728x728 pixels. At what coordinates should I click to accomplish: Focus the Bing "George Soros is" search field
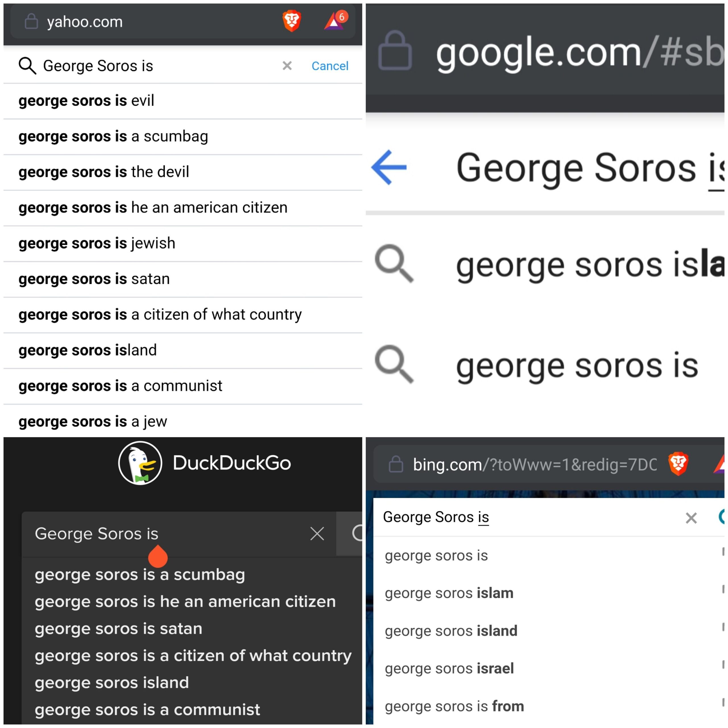[528, 517]
